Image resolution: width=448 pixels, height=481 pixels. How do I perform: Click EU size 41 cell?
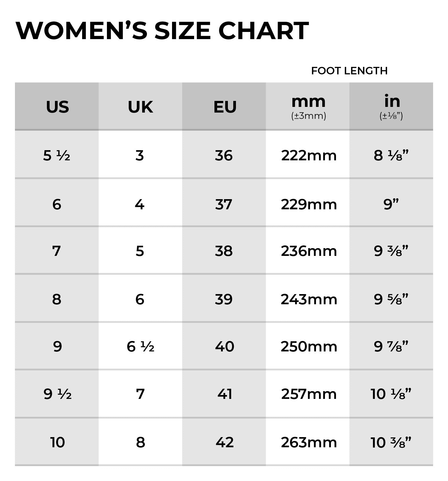click(225, 394)
